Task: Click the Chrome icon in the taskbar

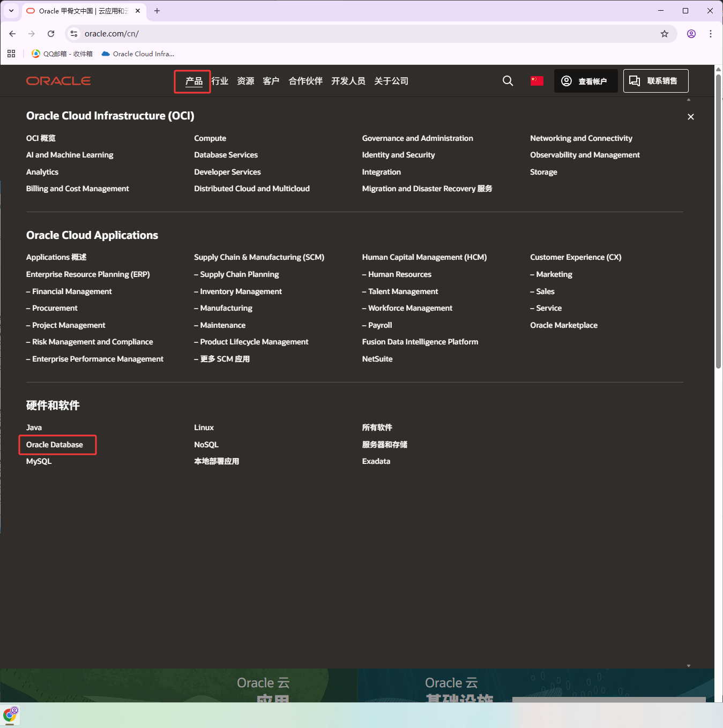Action: tap(10, 715)
